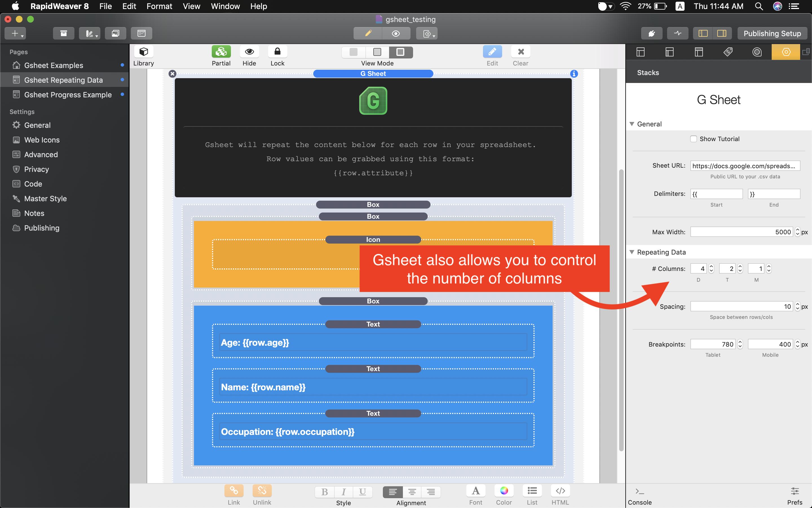This screenshot has width=812, height=508.
Task: Open Spotlight search in menu bar
Action: pos(759,6)
